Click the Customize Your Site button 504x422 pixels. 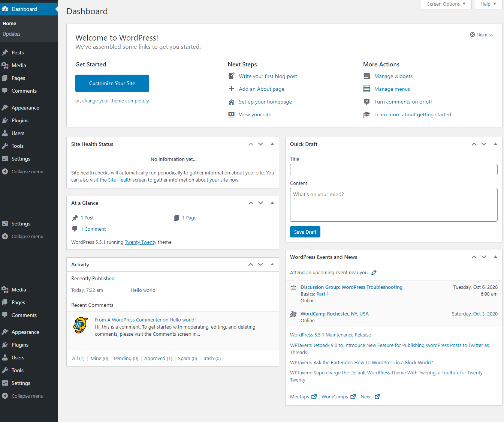[112, 83]
